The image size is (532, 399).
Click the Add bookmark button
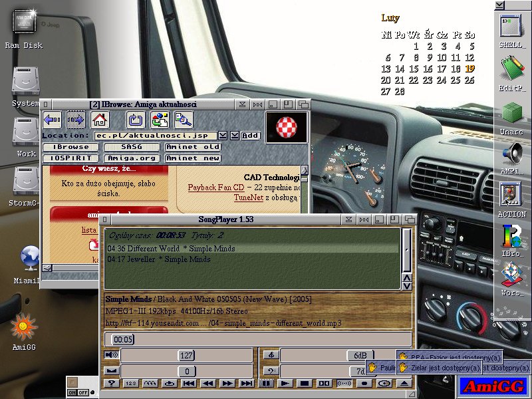tap(250, 136)
